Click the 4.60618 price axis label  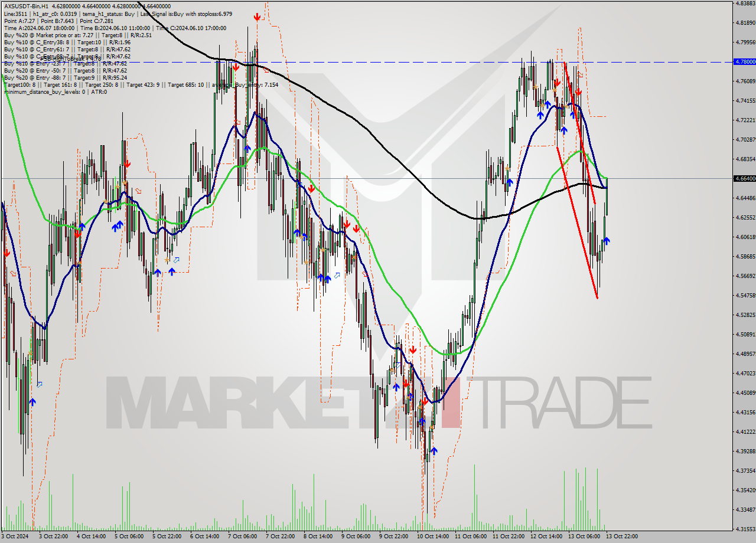[745, 237]
